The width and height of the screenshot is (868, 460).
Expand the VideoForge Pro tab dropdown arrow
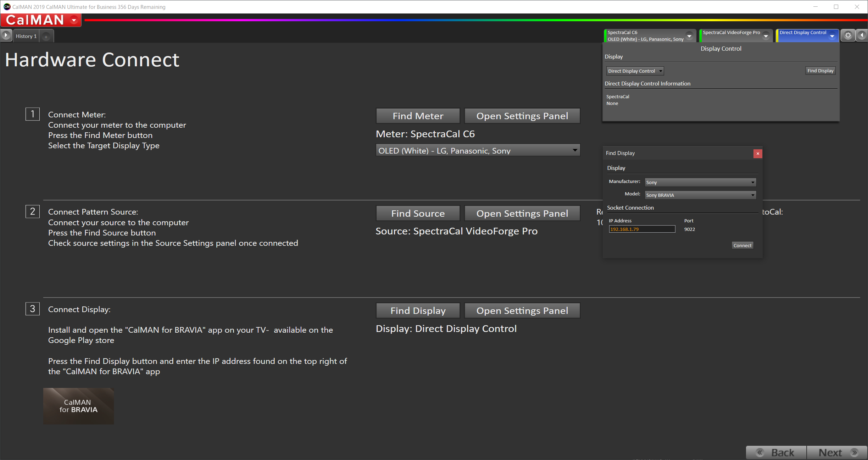(x=766, y=36)
